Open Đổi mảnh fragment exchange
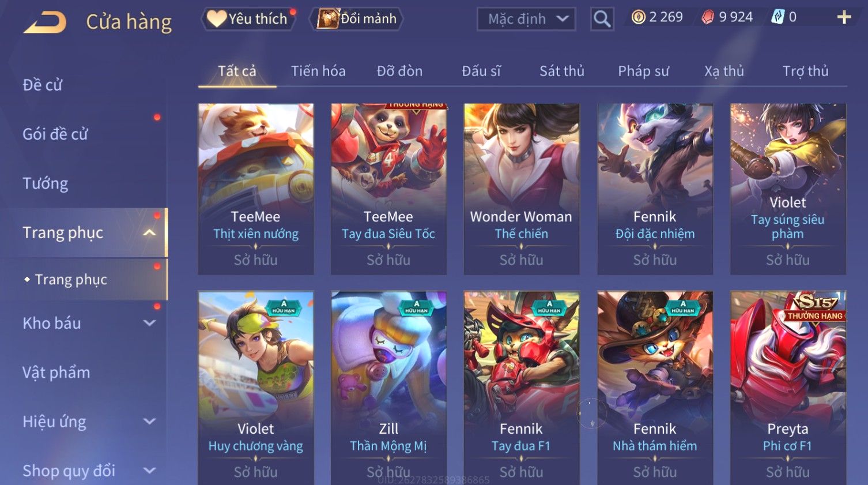 point(357,19)
